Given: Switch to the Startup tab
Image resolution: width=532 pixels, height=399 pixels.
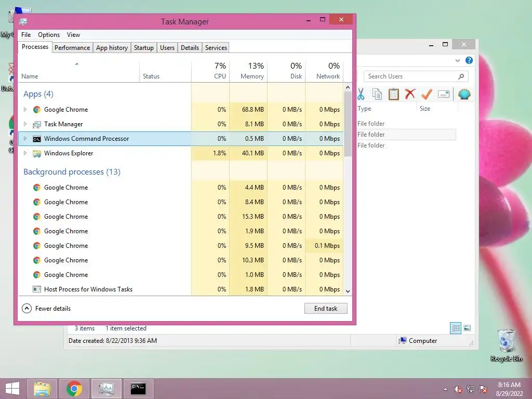Looking at the screenshot, I should (144, 48).
